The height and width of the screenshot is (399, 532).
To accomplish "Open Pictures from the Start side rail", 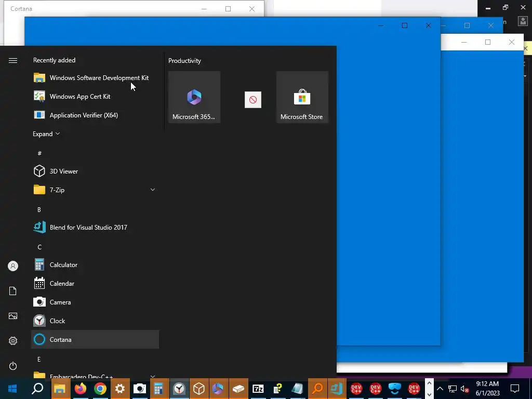I will pyautogui.click(x=13, y=316).
